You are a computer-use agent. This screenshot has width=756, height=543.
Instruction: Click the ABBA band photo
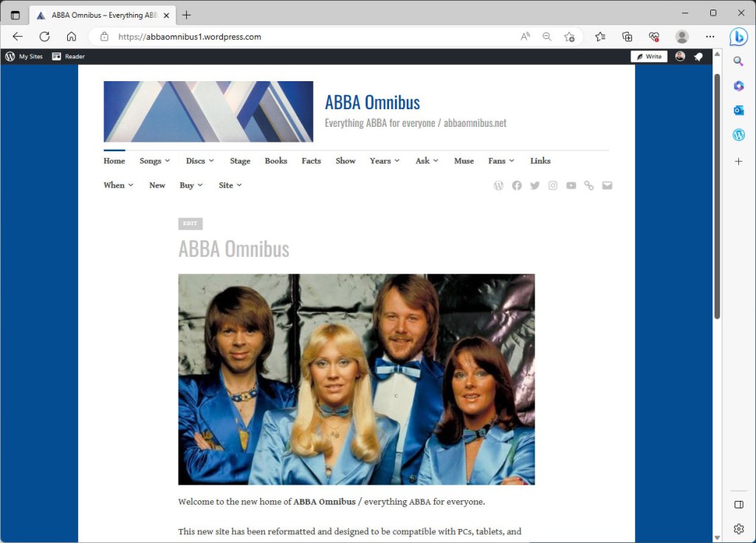[x=356, y=379]
